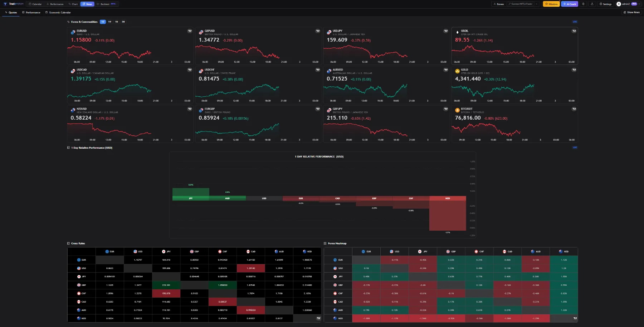
Task: Click the EURUSD price 1.15800
Action: tap(81, 40)
